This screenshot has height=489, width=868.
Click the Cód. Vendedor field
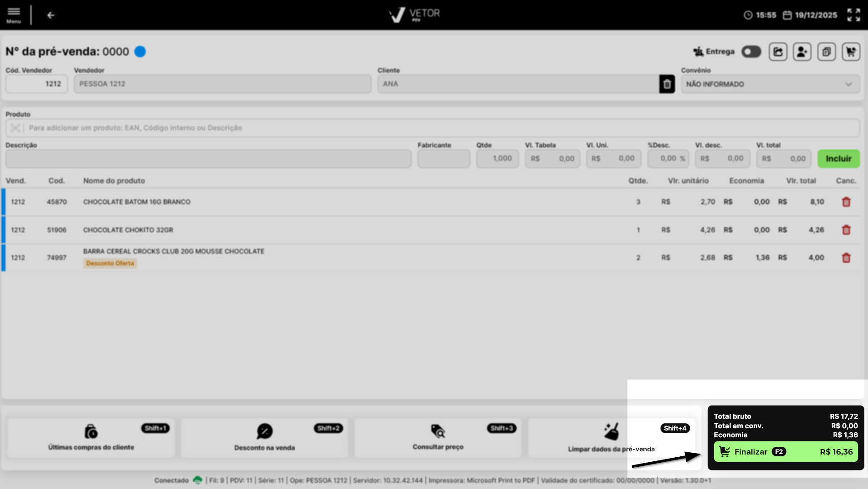click(x=36, y=84)
